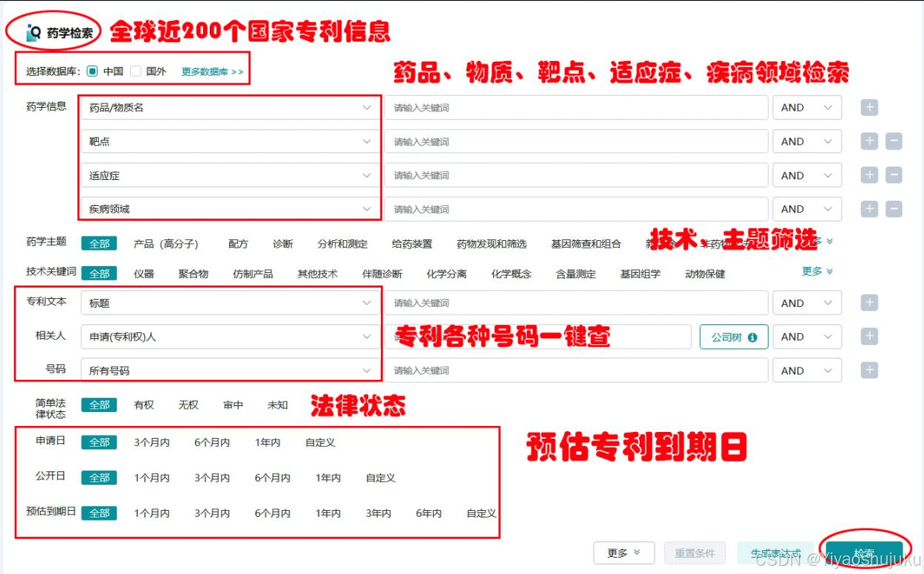Screen dimensions: 924x574
Task: Open the 靶点 field dropdown
Action: tap(230, 141)
